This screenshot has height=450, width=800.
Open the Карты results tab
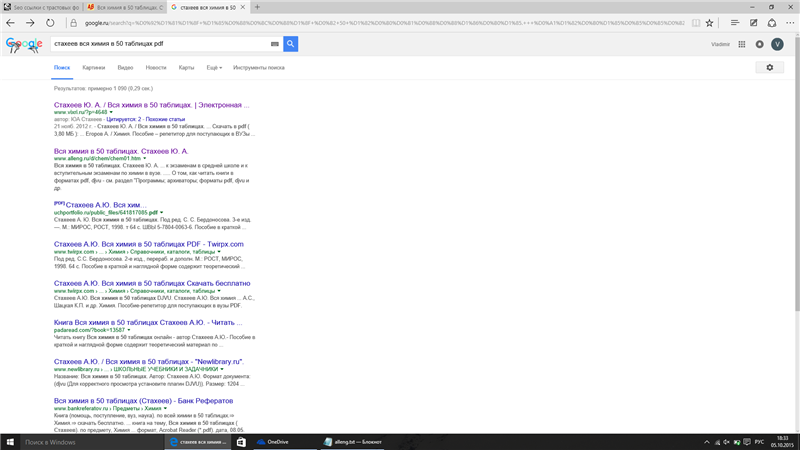[186, 67]
